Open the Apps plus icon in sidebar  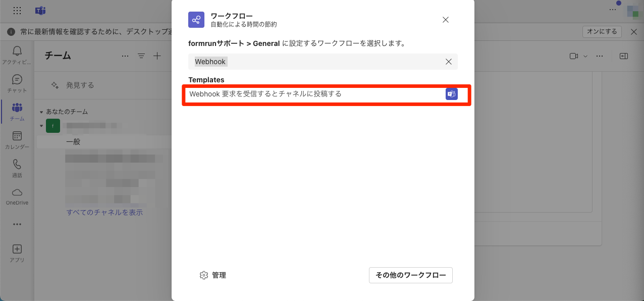tap(17, 253)
